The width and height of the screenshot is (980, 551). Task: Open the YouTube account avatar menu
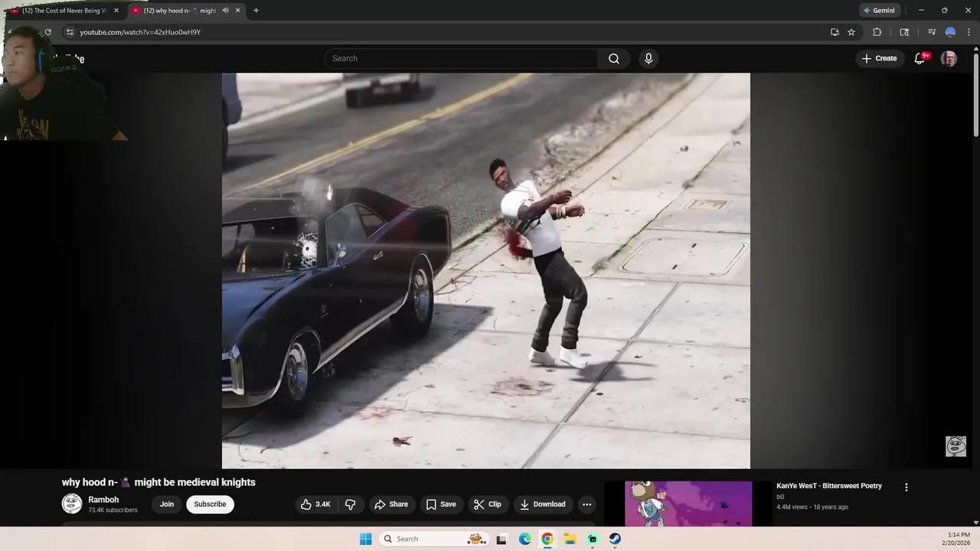pyautogui.click(x=949, y=59)
